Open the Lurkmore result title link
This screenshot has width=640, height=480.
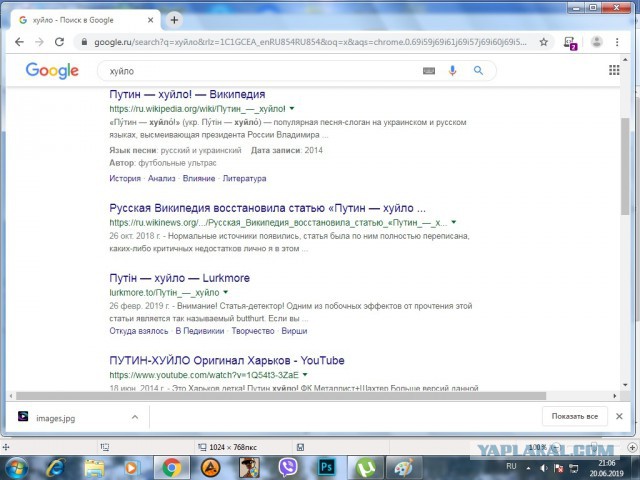179,278
